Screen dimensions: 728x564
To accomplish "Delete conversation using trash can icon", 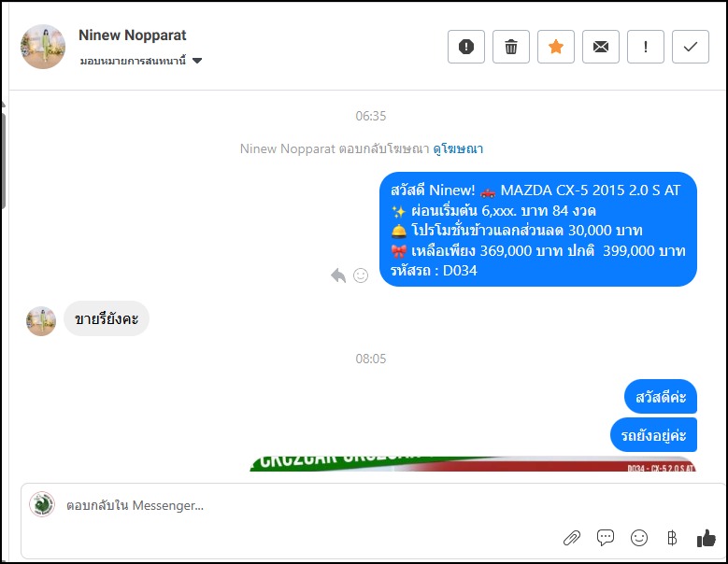I will 511,47.
